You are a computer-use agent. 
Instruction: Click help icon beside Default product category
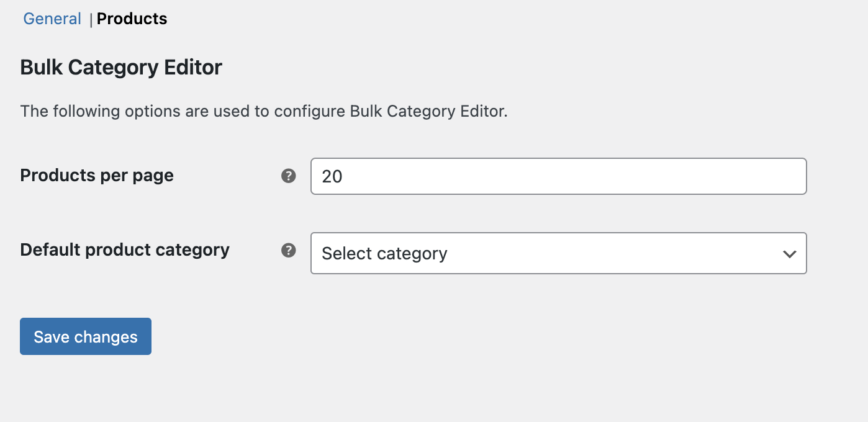click(288, 251)
